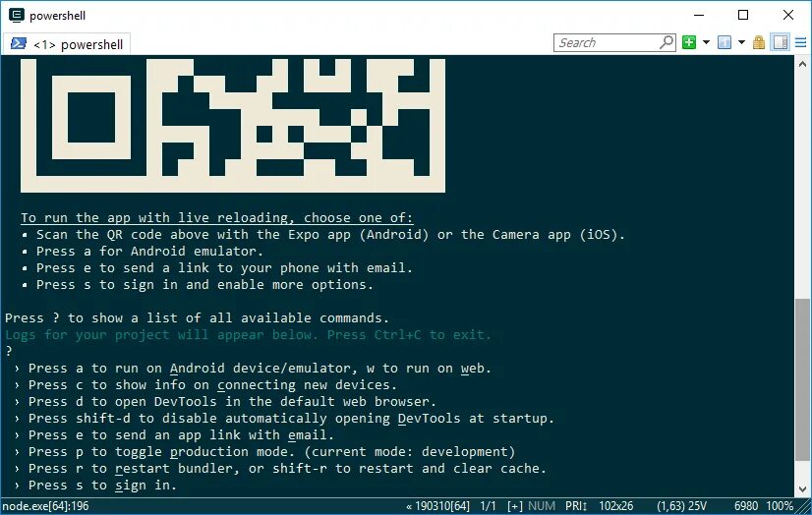This screenshot has height=515, width=812.
Task: Click the magnifier search icon
Action: pos(667,42)
